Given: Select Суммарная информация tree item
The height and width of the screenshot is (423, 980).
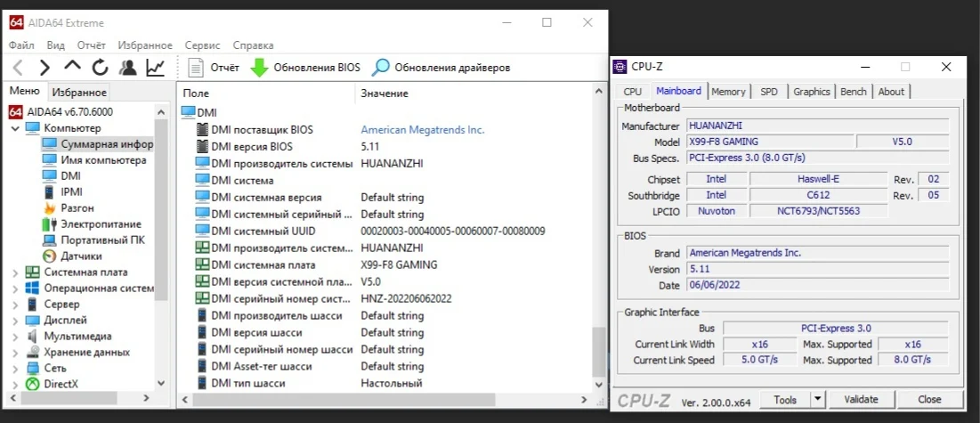Looking at the screenshot, I should pos(98,144).
